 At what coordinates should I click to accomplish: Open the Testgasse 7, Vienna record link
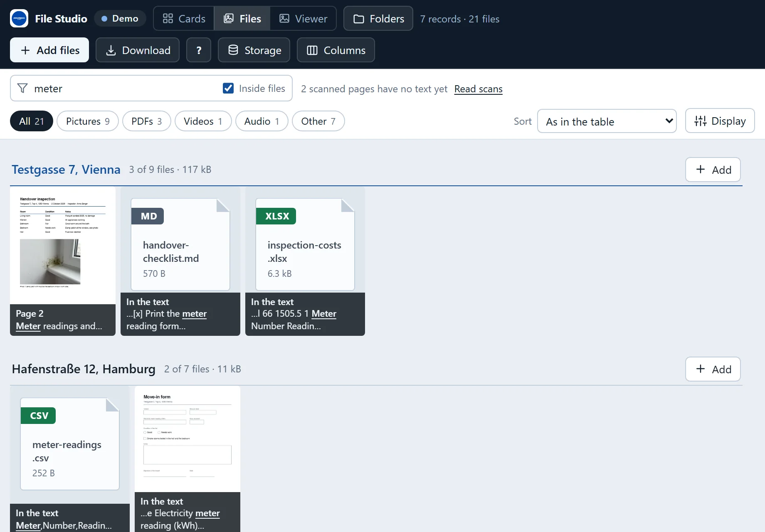pos(66,169)
